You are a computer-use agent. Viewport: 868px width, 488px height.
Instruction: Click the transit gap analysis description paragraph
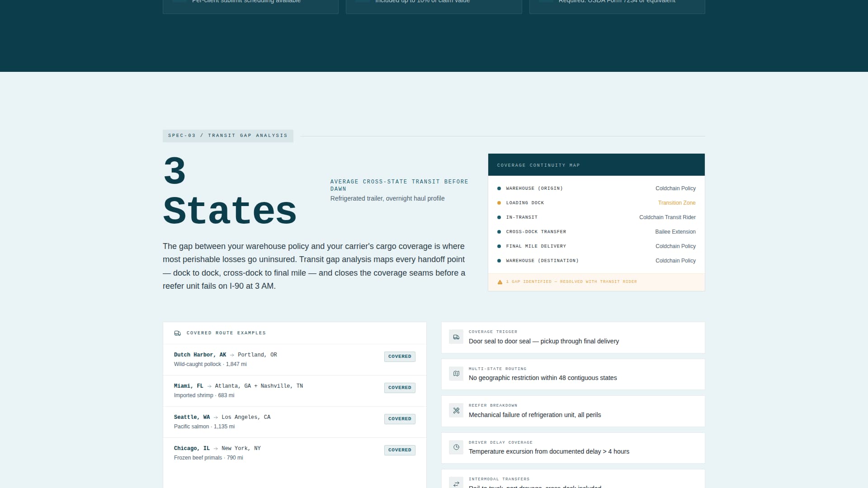314,266
